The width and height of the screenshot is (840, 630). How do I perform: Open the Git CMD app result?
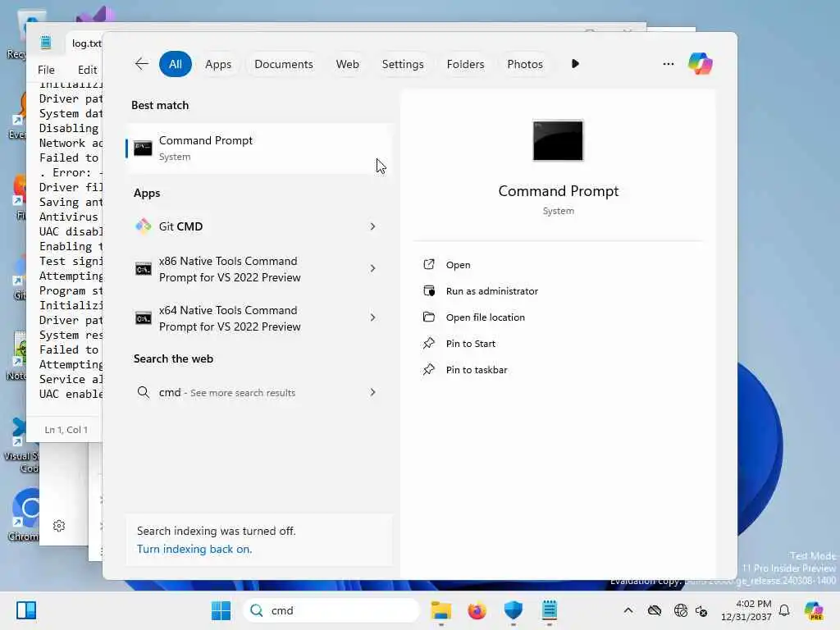click(x=259, y=226)
